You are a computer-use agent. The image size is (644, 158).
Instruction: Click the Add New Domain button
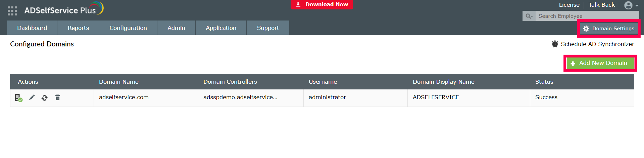pyautogui.click(x=600, y=63)
